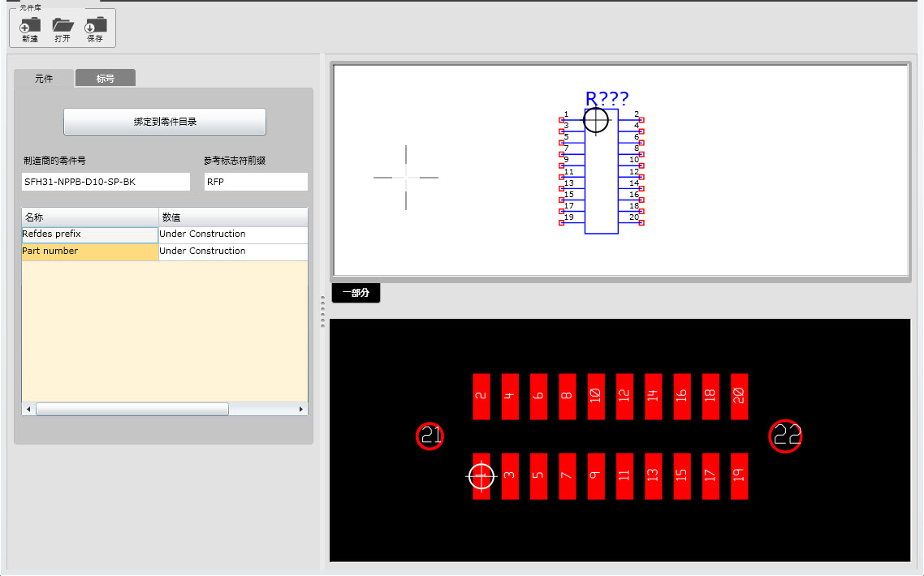Select footprint pad 2
Screen dimensions: 924x576
click(481, 397)
